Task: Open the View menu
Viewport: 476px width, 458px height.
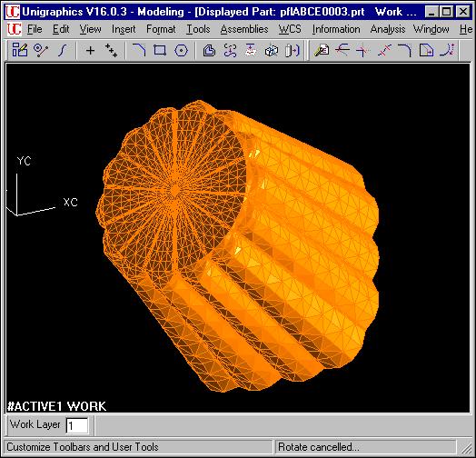Action: [90, 29]
